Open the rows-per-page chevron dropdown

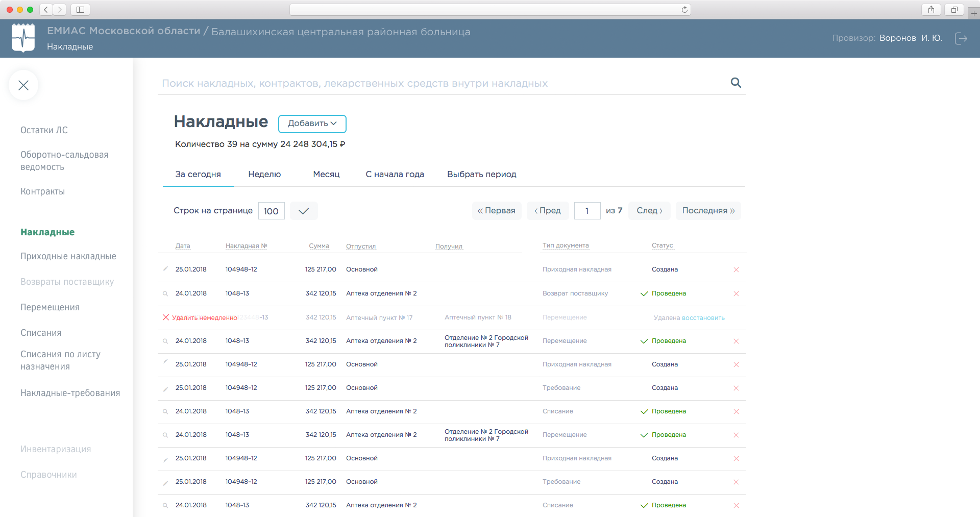pyautogui.click(x=304, y=210)
